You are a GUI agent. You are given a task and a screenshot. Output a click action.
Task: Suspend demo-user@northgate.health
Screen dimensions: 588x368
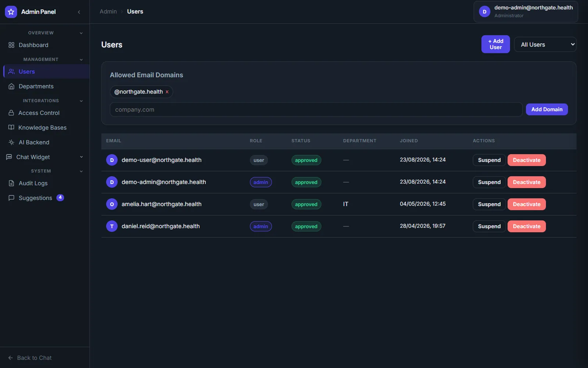(489, 160)
